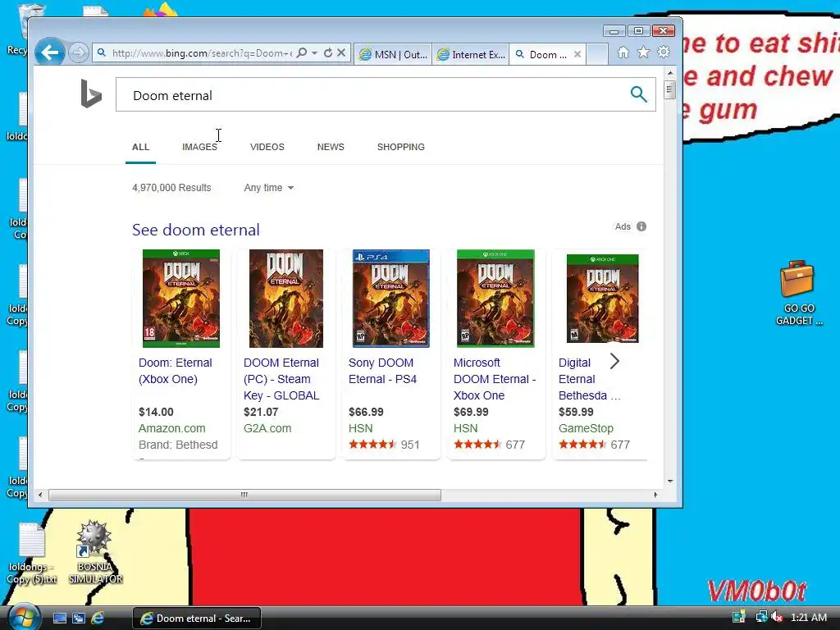Click the URL address field
Image resolution: width=840 pixels, height=630 pixels.
(202, 53)
